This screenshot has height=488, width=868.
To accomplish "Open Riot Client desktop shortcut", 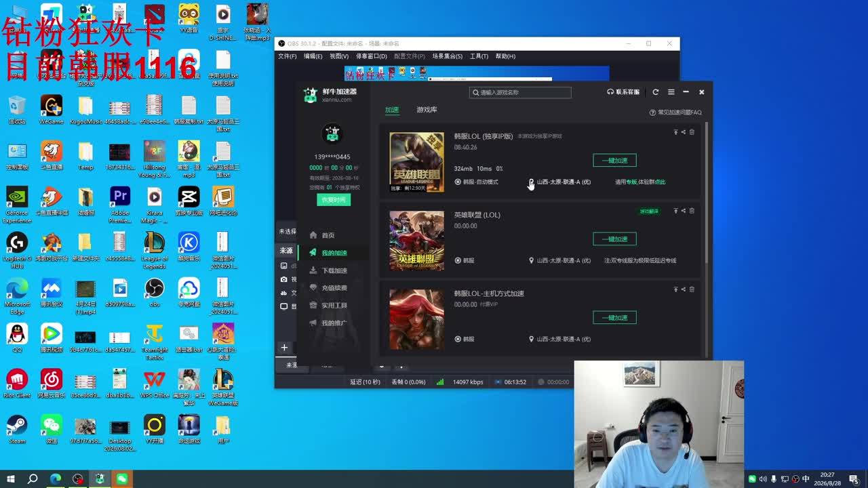I will click(x=17, y=384).
